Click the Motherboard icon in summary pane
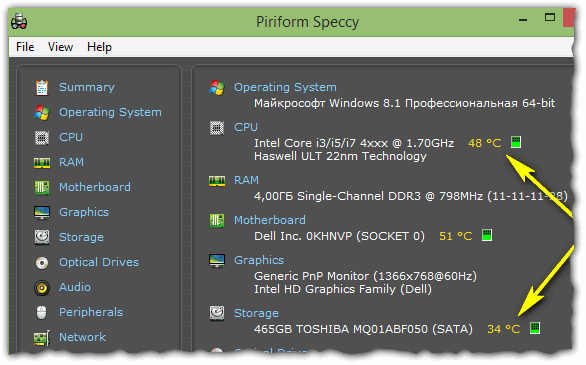 (217, 221)
